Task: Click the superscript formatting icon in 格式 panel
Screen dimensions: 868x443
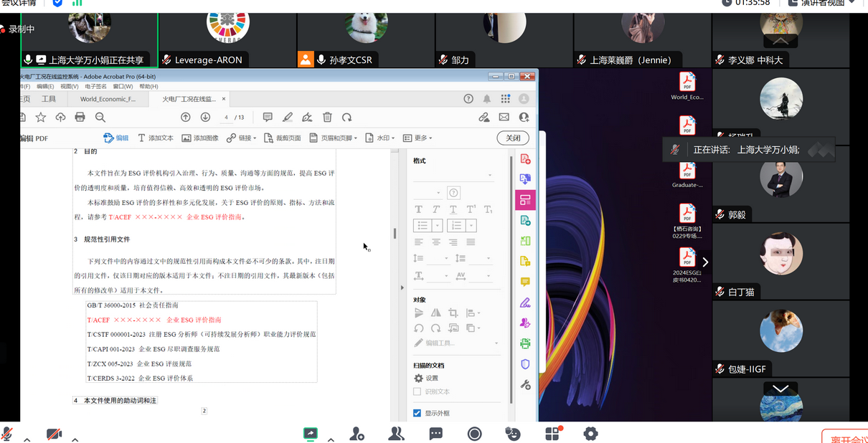Action: coord(469,208)
